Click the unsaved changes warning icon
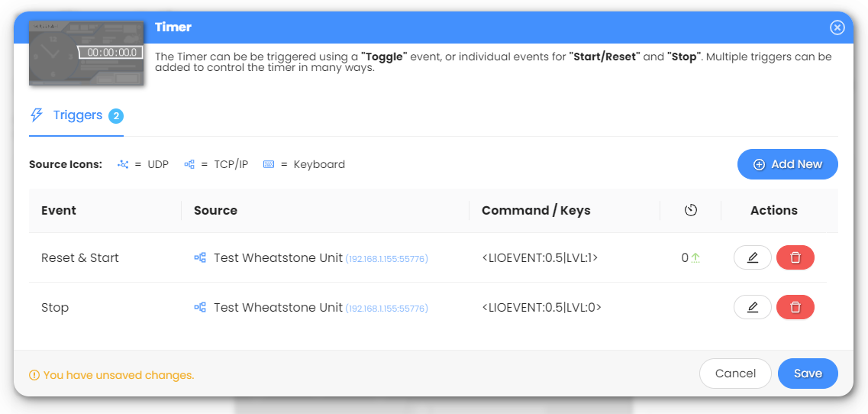Screen dimensions: 868x414 (x=34, y=375)
